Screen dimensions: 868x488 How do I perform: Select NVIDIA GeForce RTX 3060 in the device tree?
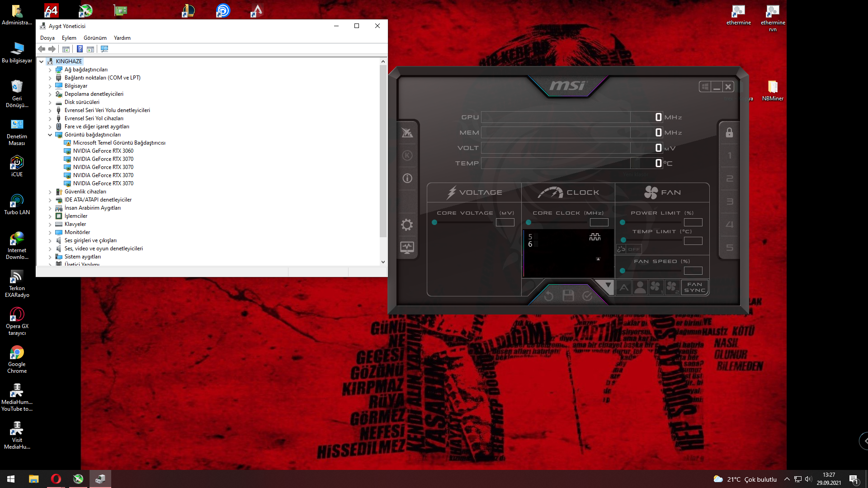pyautogui.click(x=103, y=150)
